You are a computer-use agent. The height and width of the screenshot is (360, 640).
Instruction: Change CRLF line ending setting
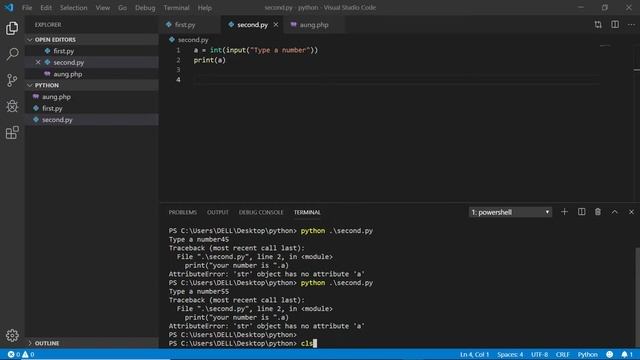tap(562, 354)
